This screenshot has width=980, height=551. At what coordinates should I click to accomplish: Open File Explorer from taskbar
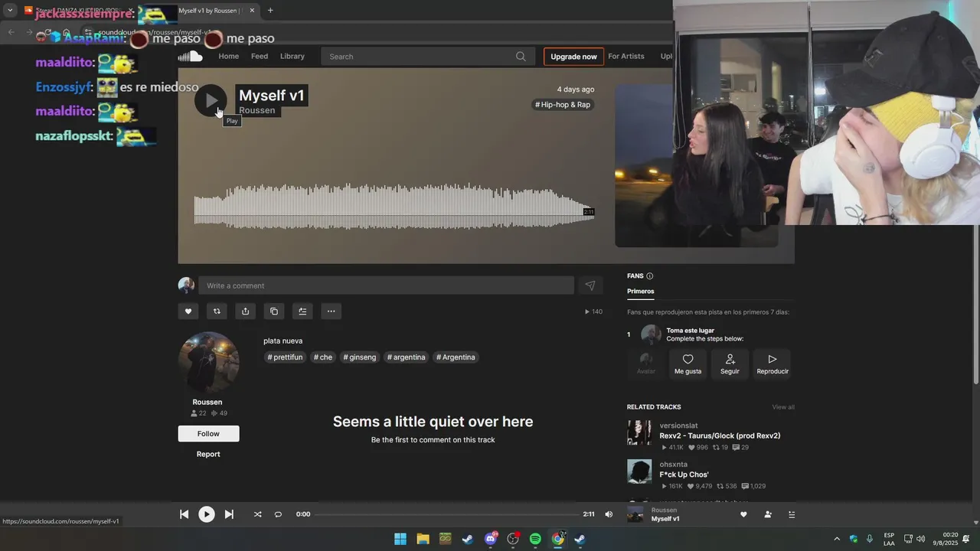(x=423, y=539)
